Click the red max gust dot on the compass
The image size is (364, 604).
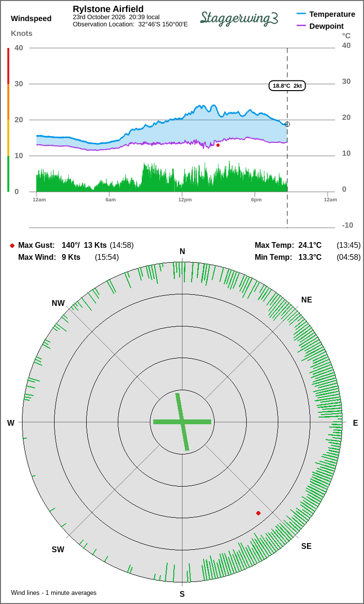pyautogui.click(x=258, y=513)
